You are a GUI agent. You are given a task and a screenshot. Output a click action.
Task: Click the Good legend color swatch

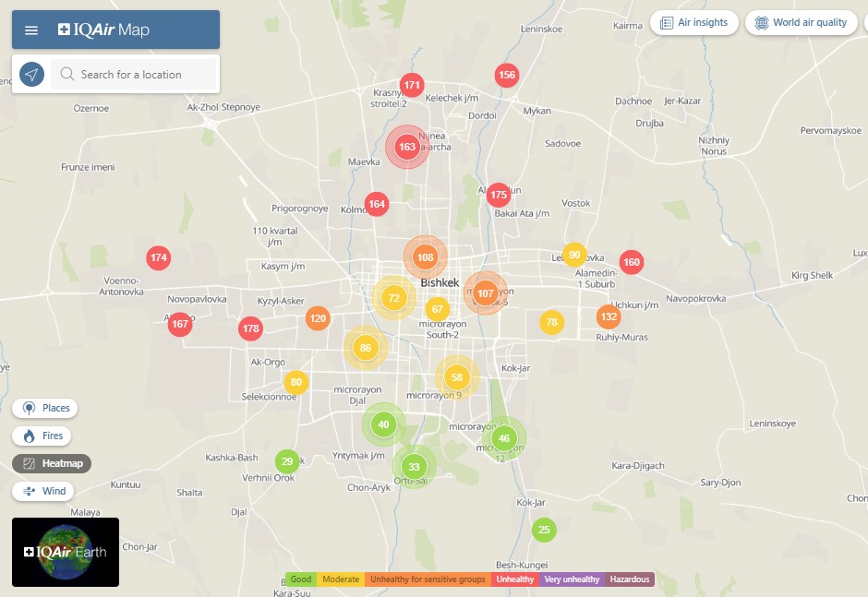coord(300,579)
